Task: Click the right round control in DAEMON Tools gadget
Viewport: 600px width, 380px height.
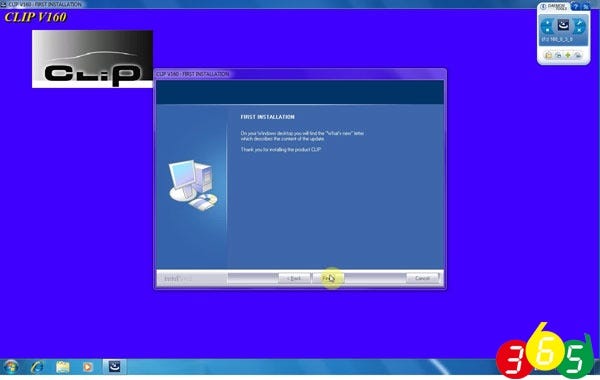Action: [x=580, y=26]
